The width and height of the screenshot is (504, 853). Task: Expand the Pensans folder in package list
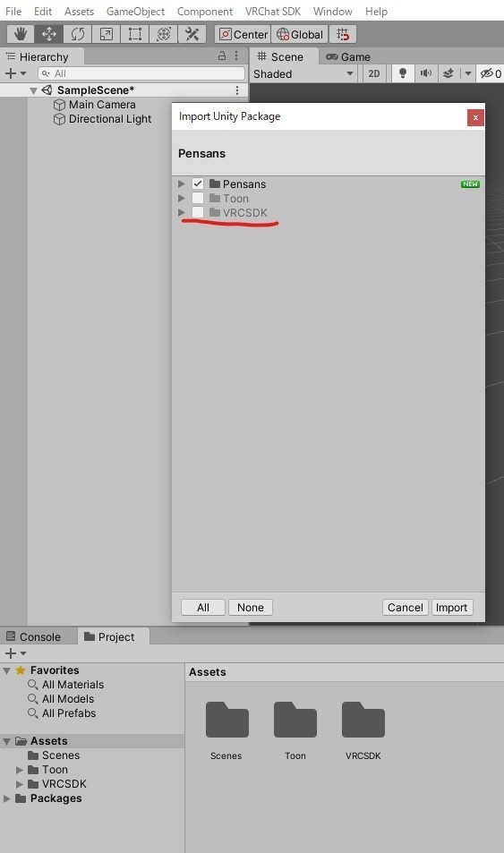[182, 183]
